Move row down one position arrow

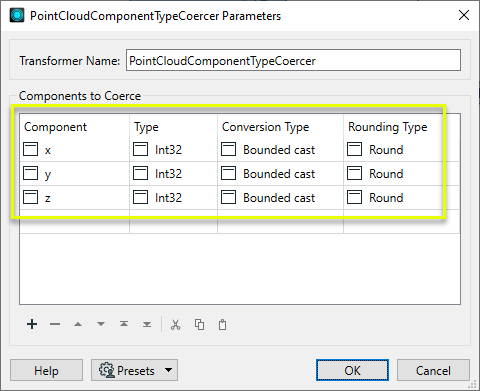[x=101, y=324]
